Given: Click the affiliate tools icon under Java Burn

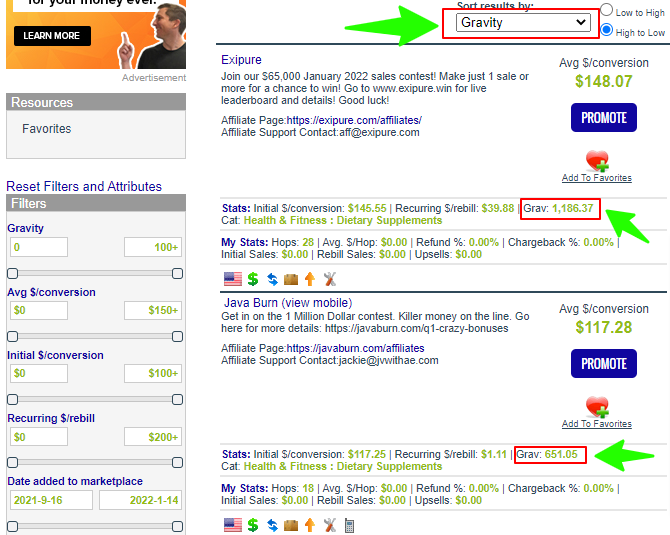Looking at the screenshot, I should [329, 525].
